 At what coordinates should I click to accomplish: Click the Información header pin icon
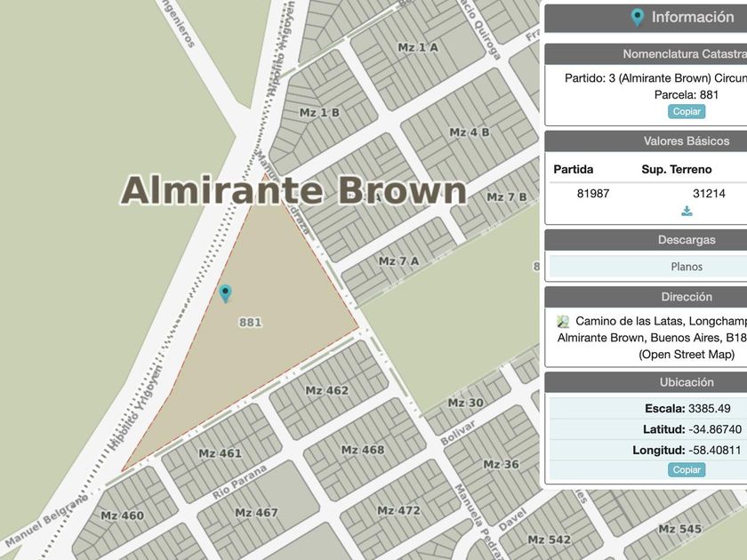tap(638, 18)
